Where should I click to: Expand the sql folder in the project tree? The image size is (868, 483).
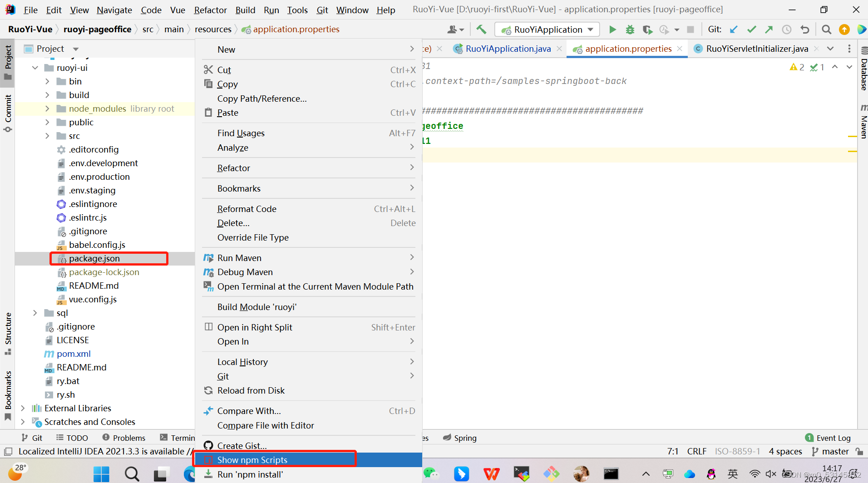(35, 313)
